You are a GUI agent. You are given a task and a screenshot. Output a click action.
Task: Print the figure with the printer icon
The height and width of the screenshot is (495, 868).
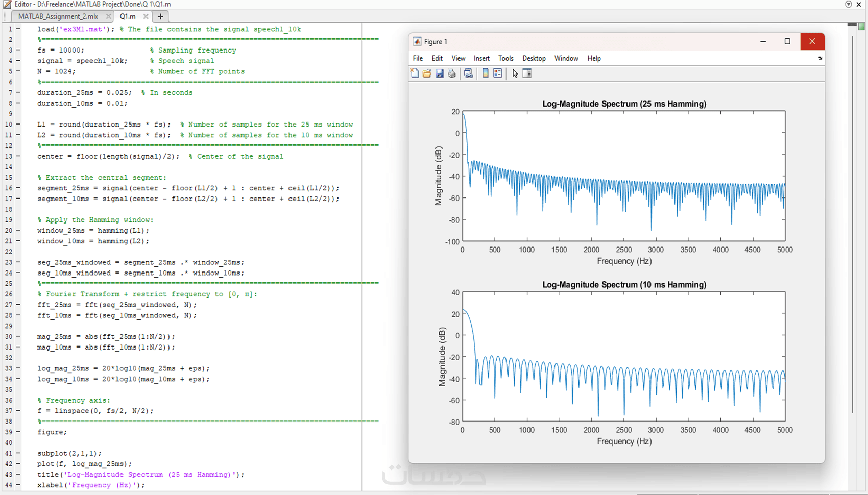coord(452,73)
